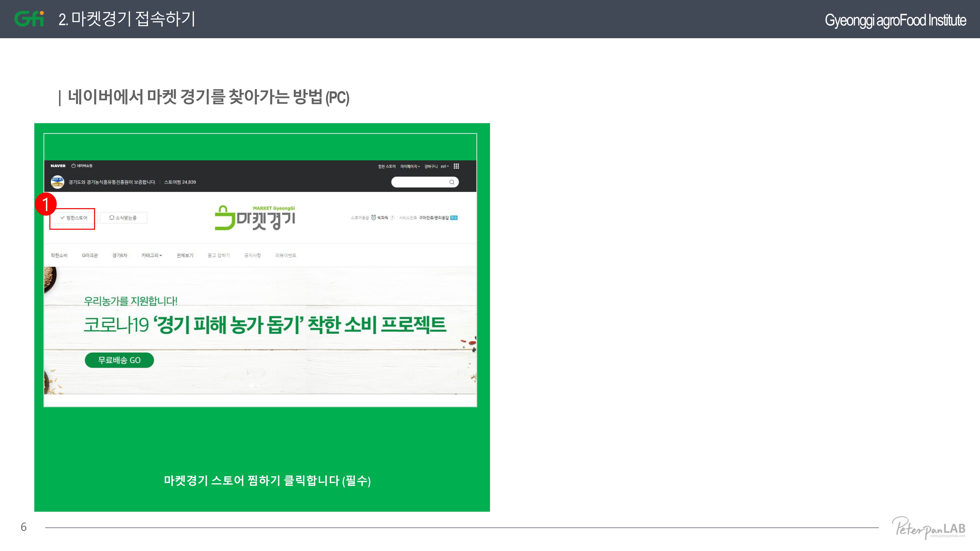
Task: Click the 빅파워 medal icon
Action: pyautogui.click(x=374, y=217)
